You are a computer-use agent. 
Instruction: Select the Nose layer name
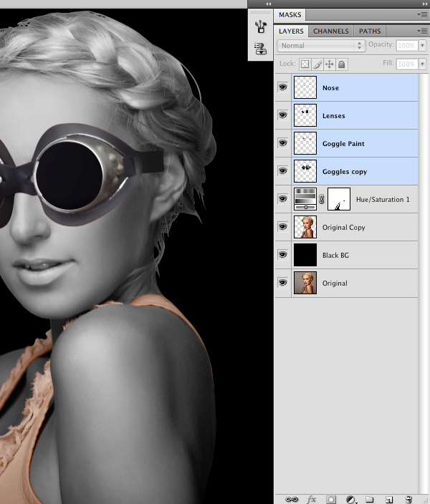[330, 88]
